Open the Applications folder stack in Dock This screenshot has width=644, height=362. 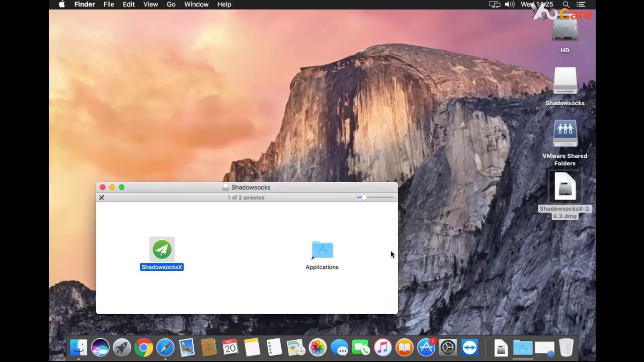coord(523,347)
